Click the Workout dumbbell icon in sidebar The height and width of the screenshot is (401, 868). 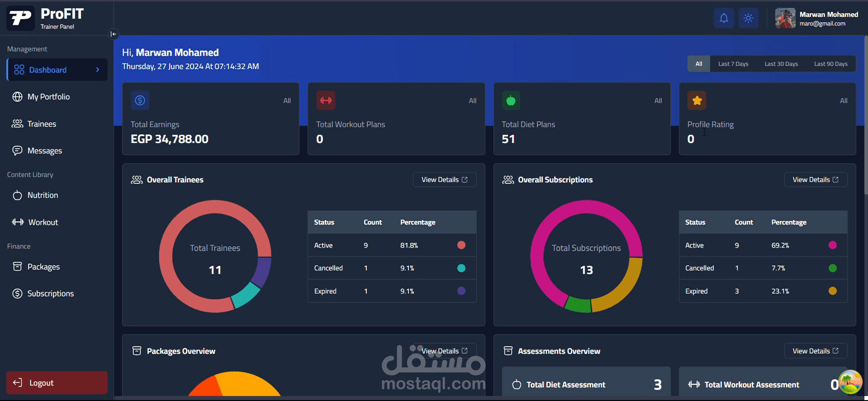(x=18, y=222)
